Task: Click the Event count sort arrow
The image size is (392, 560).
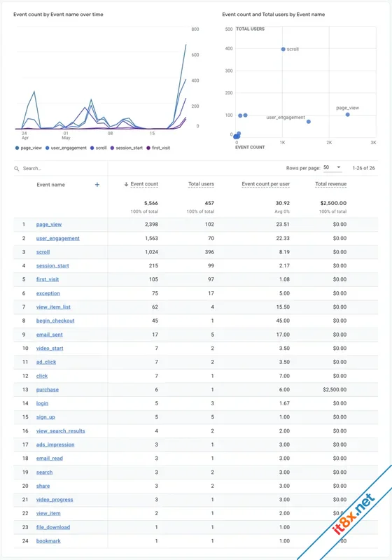Action: pos(126,184)
